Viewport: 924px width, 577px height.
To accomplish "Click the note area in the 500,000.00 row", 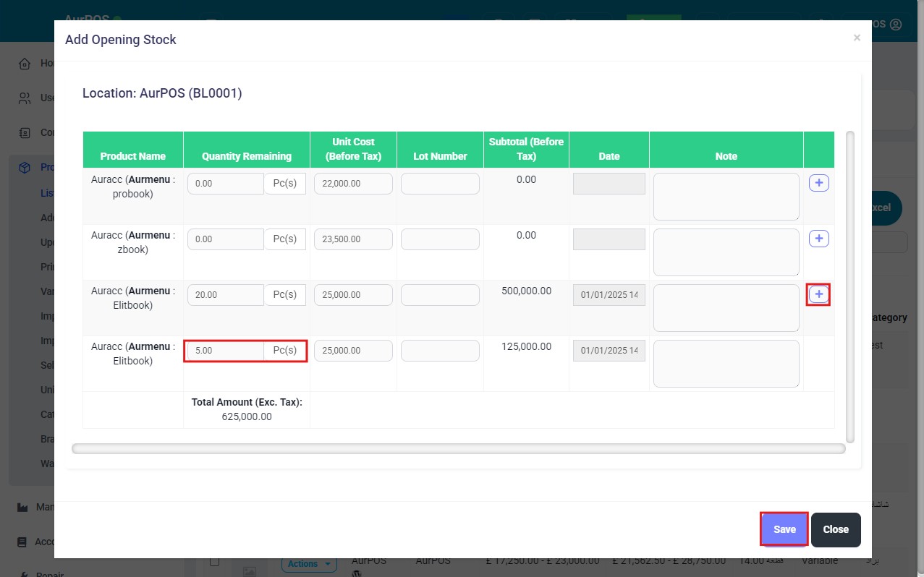I will point(726,308).
